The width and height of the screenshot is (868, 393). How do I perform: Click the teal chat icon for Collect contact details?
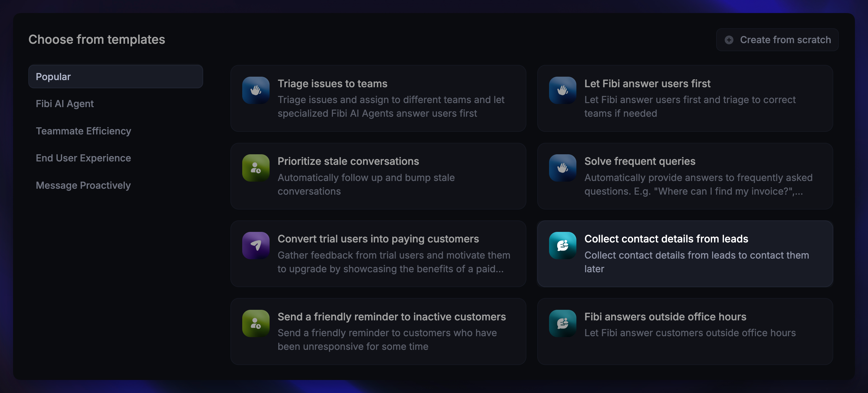click(562, 246)
